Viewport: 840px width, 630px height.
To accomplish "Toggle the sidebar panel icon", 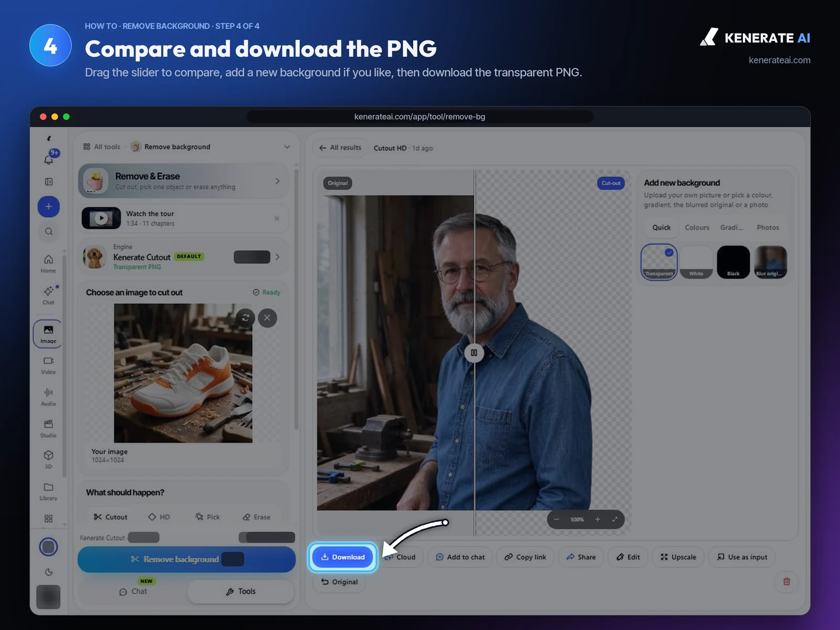I will (49, 182).
